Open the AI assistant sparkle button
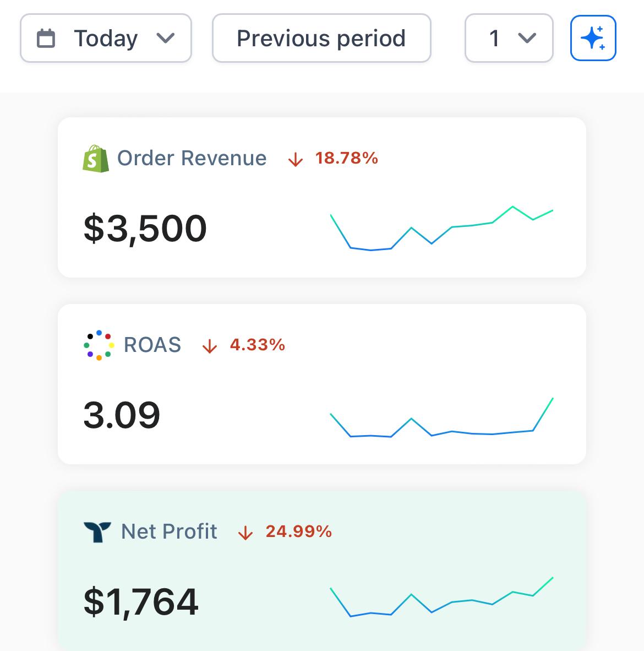Screen dimensions: 644x651 (x=593, y=38)
